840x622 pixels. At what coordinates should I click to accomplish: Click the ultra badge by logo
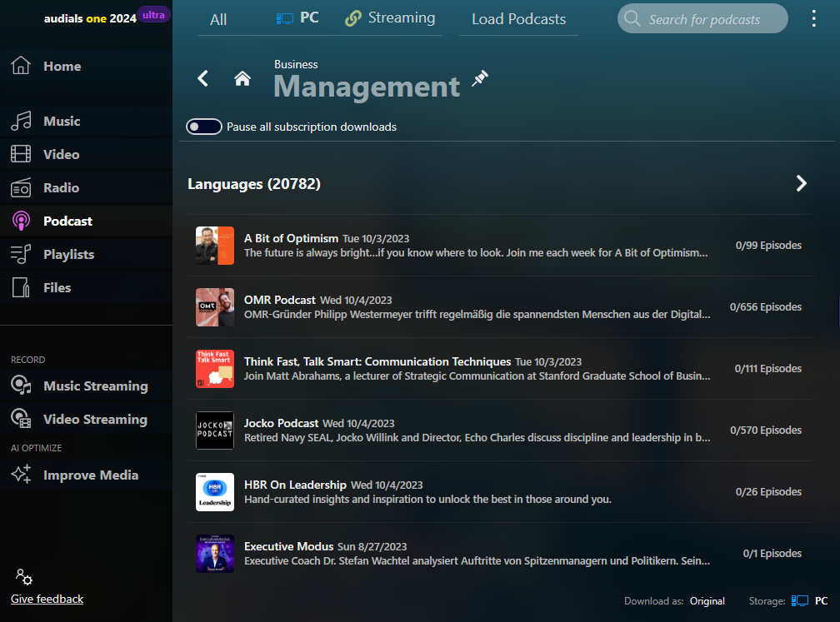click(x=153, y=15)
